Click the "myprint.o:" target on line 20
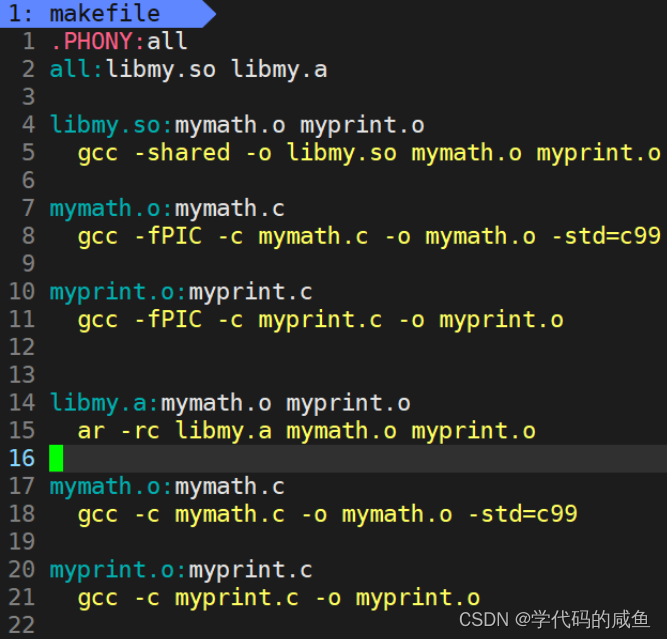Screen dimensions: 667x639 point(118,570)
